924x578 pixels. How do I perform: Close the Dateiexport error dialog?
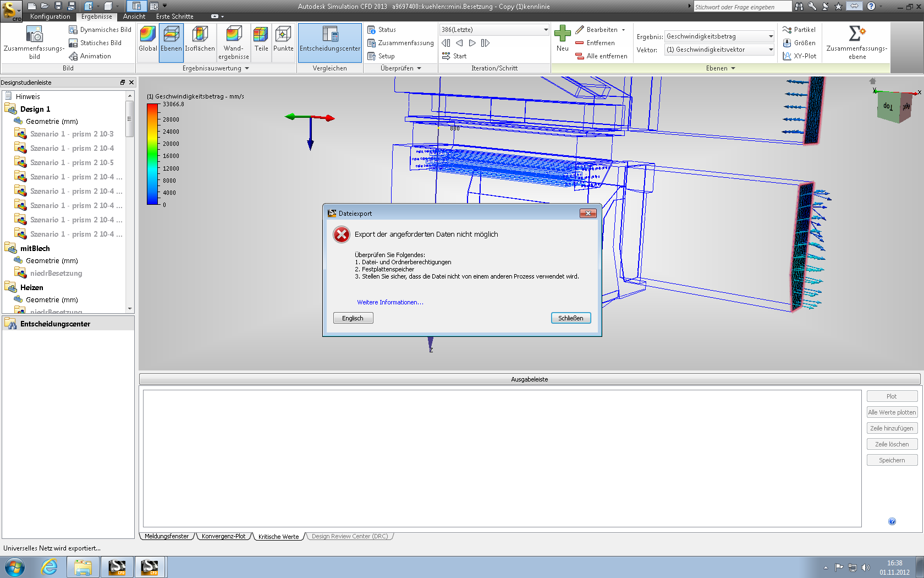pyautogui.click(x=588, y=213)
